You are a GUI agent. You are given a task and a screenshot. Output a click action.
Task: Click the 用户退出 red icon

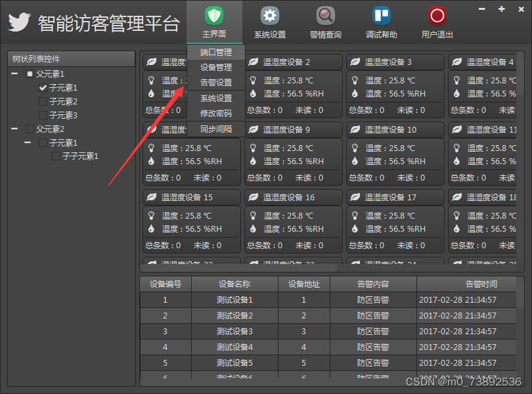pos(436,14)
